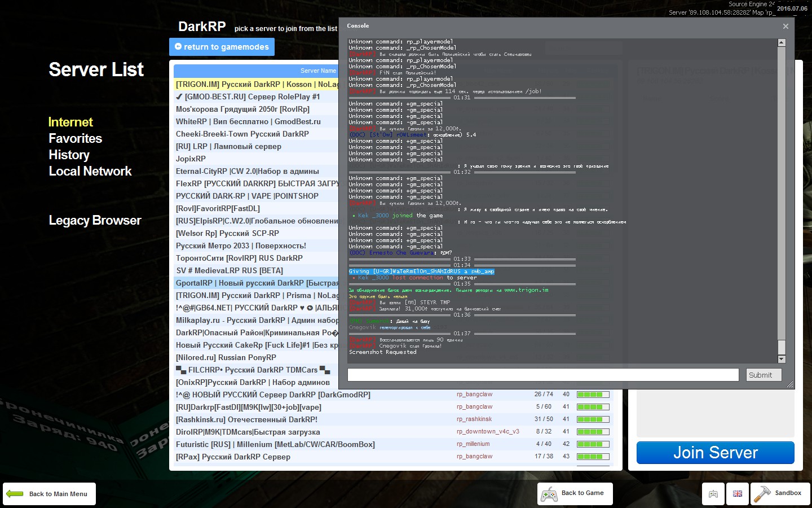Click map name rp_rashkinsk
The image size is (812, 508).
pos(474,419)
